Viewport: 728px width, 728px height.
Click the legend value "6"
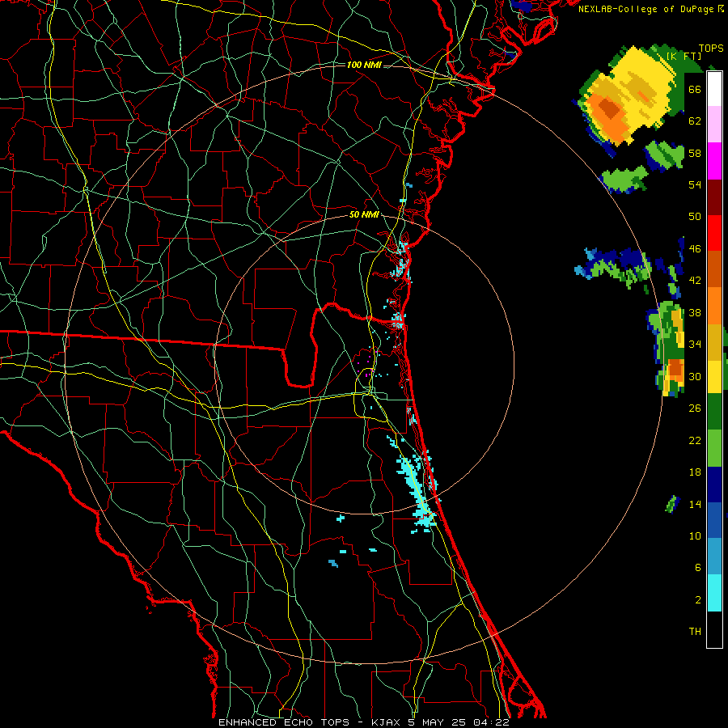698,568
